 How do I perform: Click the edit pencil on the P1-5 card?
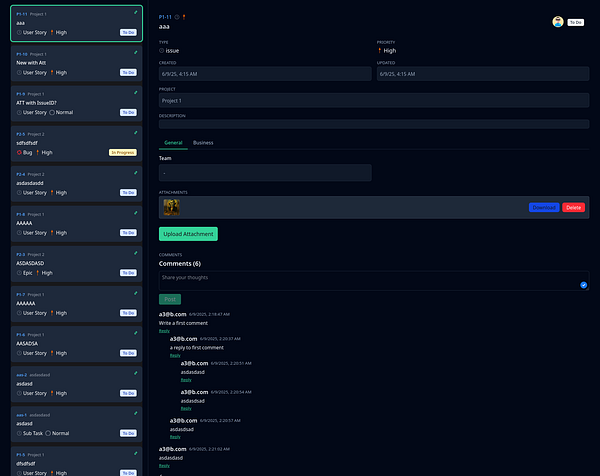tap(135, 454)
